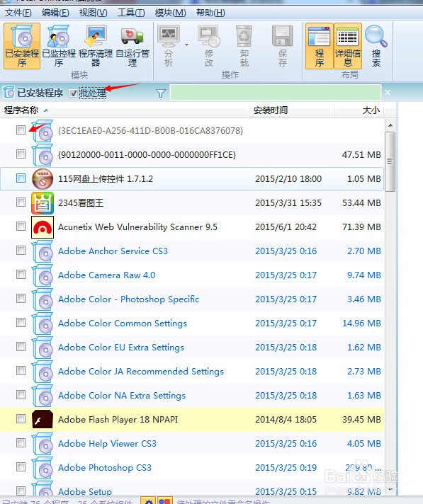The height and width of the screenshot is (504, 423).
Task: Open the 模块(M) menu
Action: pyautogui.click(x=171, y=13)
